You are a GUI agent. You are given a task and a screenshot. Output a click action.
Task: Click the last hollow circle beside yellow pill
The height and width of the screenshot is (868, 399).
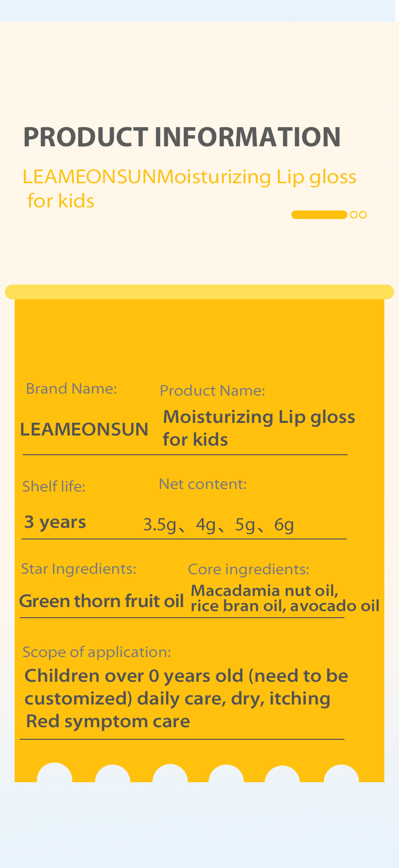[x=362, y=214]
